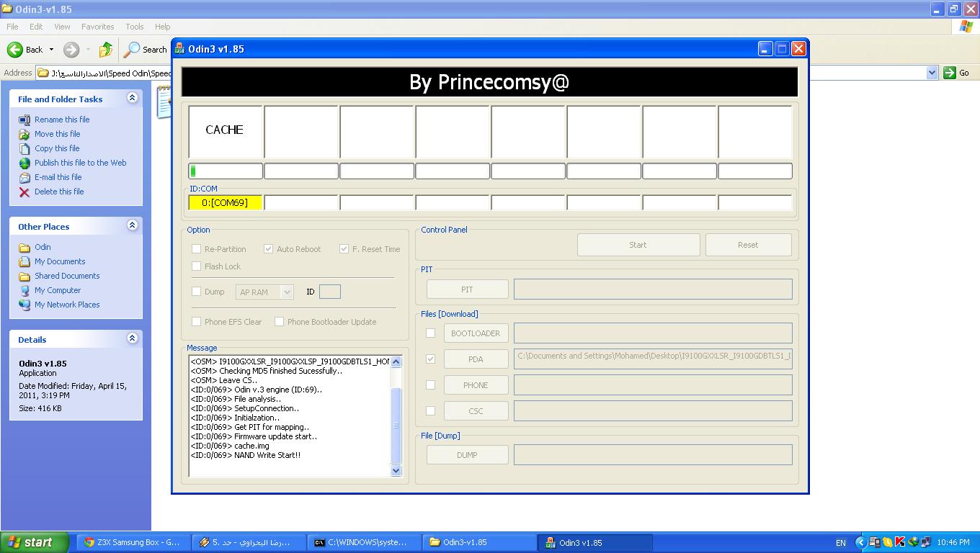Viewport: 980px width, 553px height.
Task: Click the Shared Documents folder icon
Action: [x=24, y=276]
